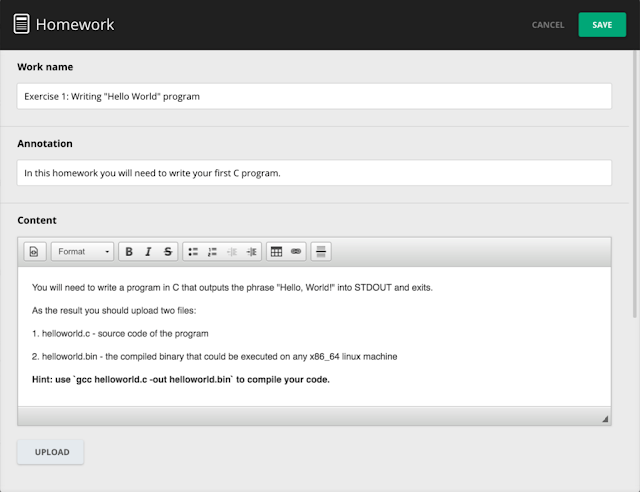Viewport: 640px width, 492px height.
Task: Click the "As the result you should upload" line
Action: (x=114, y=311)
